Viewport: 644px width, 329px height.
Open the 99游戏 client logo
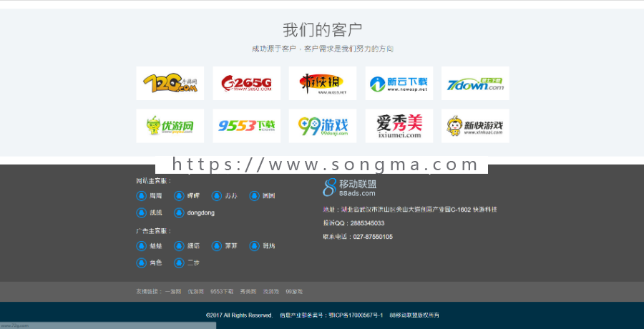323,126
